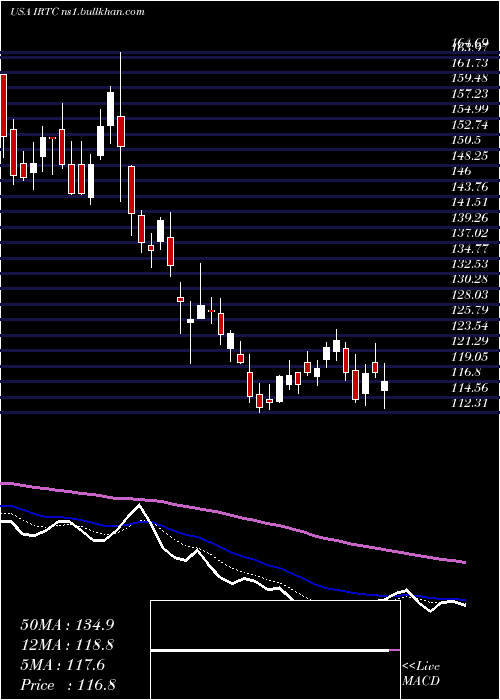Click the 5MA : 117.6 readout

tap(62, 665)
